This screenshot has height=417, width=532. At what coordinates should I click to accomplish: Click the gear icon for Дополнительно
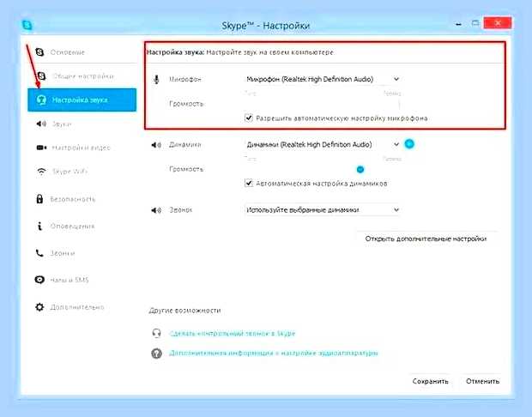39,307
